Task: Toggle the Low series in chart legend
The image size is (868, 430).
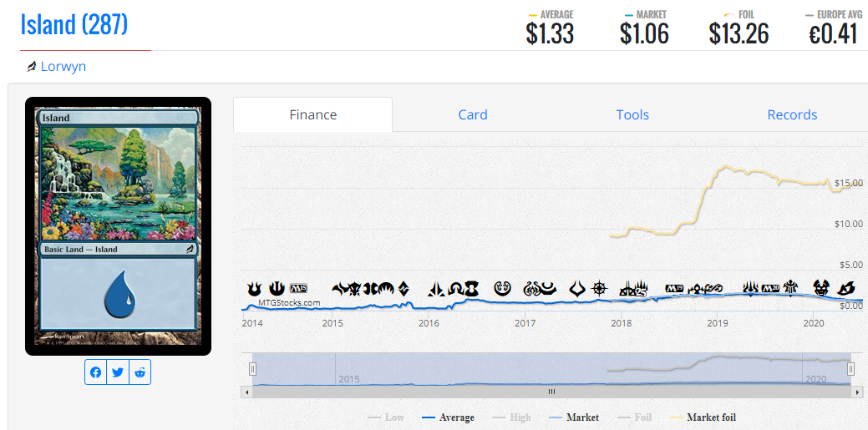Action: pyautogui.click(x=386, y=417)
